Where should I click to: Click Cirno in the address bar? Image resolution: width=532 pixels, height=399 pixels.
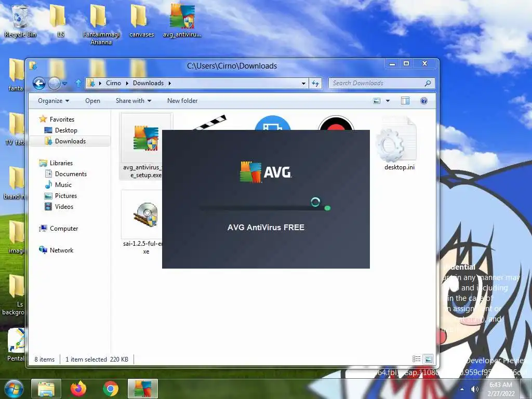coord(113,83)
